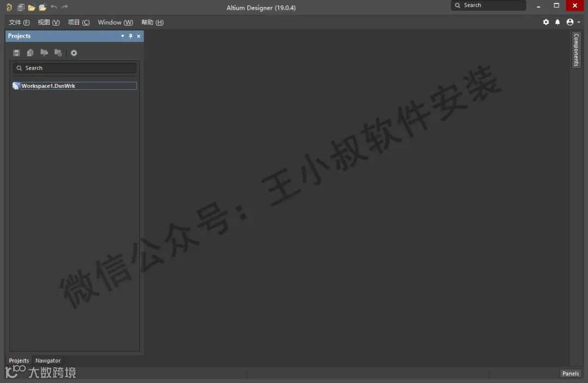Open the Window (W) menu
The height and width of the screenshot is (383, 588).
pos(115,22)
